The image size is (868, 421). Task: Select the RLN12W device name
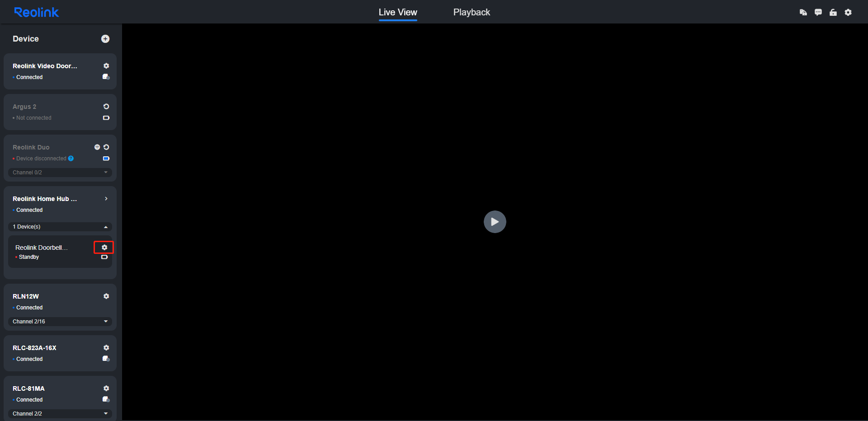[26, 296]
